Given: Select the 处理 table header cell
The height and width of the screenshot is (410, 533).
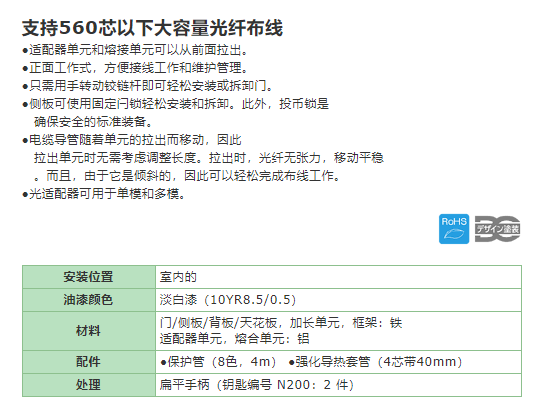Looking at the screenshot, I should click(x=89, y=385).
